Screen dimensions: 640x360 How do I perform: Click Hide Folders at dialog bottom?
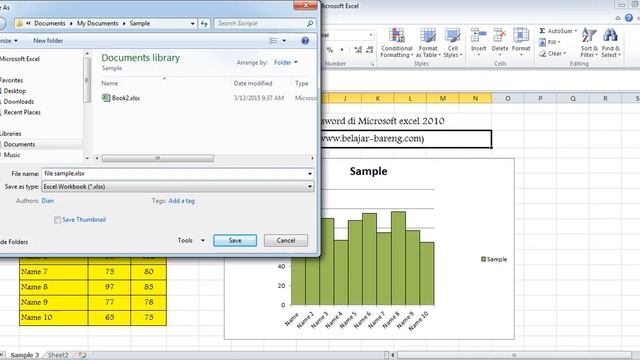click(13, 242)
